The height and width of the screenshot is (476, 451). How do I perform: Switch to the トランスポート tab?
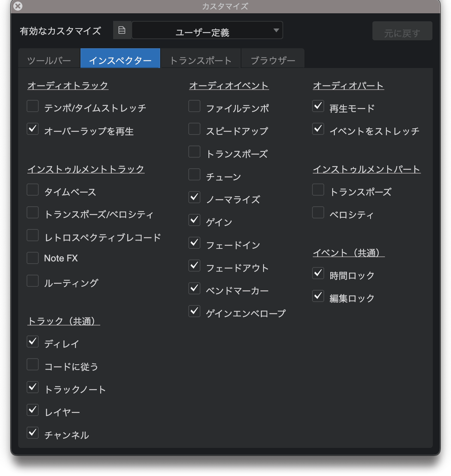(x=200, y=60)
